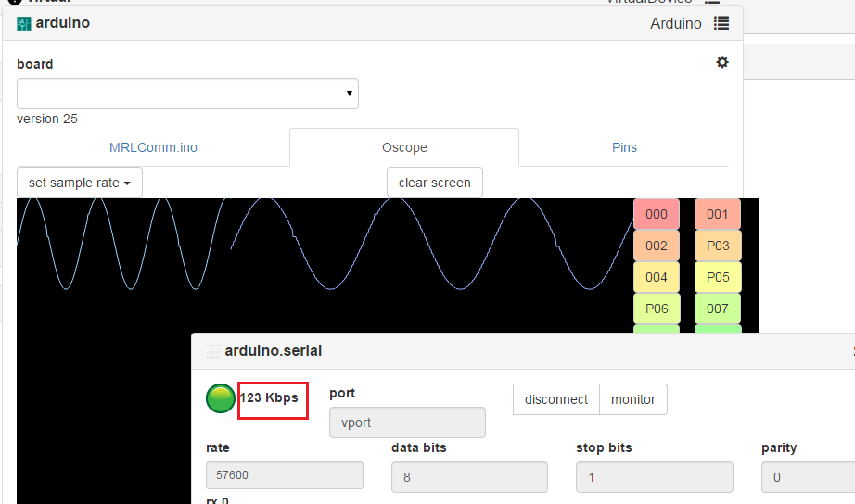Click the rate field showing 57600
The height and width of the screenshot is (504, 855).
285,475
